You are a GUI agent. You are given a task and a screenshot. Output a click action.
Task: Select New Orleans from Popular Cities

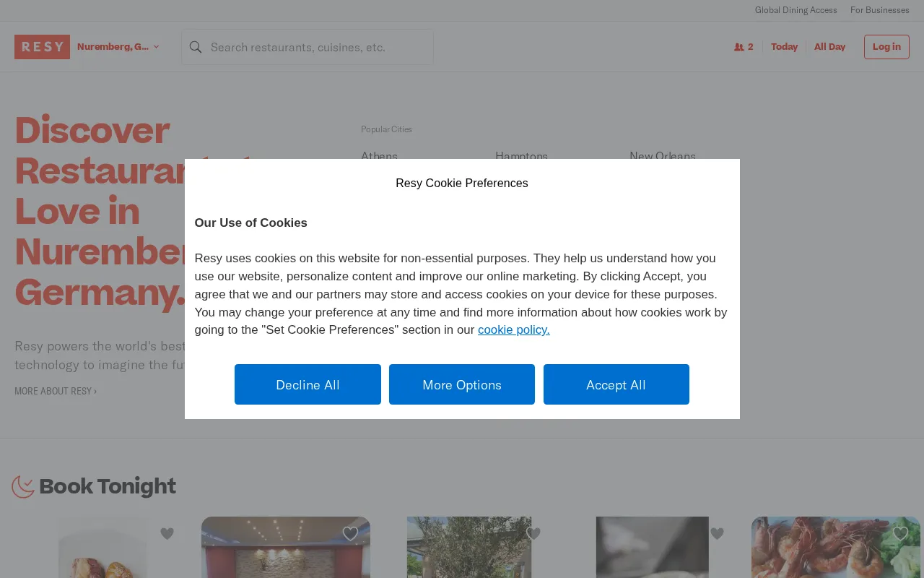click(663, 156)
